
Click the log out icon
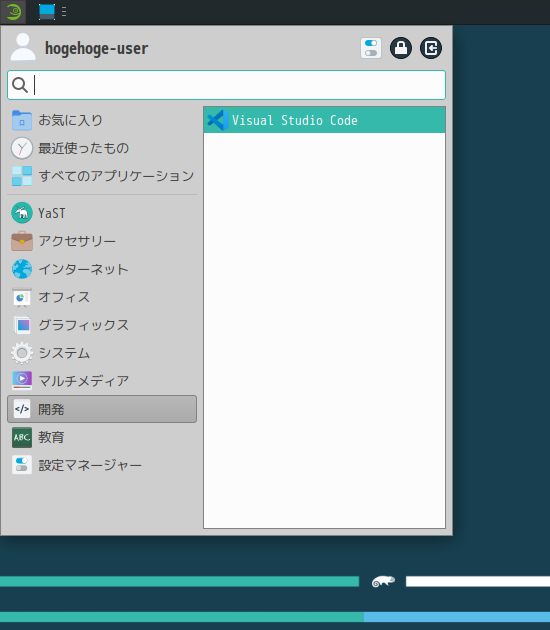pos(431,48)
